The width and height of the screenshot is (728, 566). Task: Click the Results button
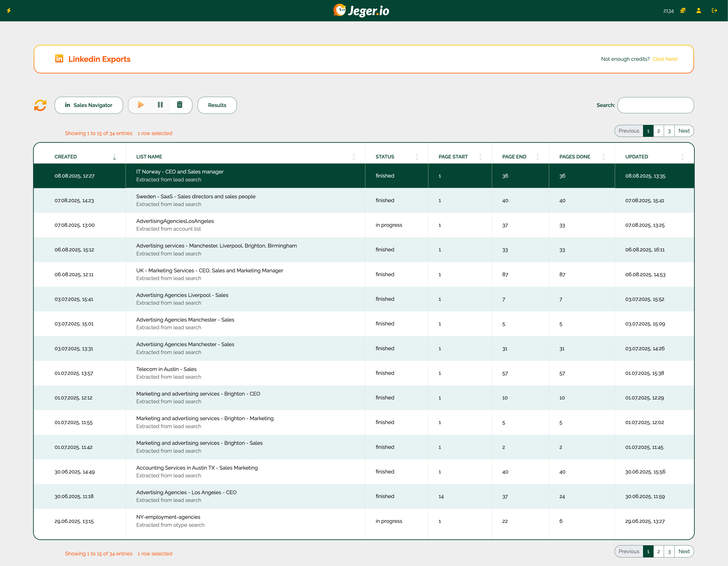[217, 105]
